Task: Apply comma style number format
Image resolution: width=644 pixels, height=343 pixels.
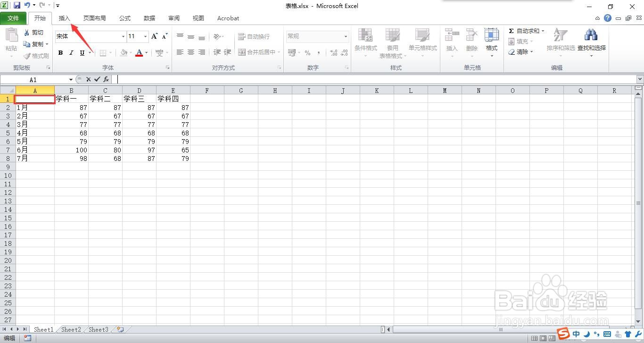Action: click(x=319, y=53)
